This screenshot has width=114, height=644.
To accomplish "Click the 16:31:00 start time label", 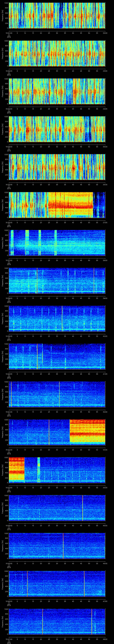I will coord(9,33).
